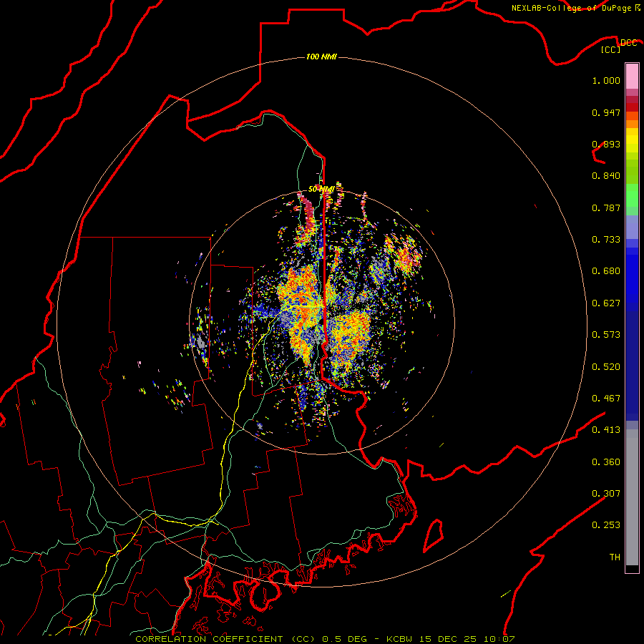Screen dimensions: 644x644
Task: Click the 0.680 color scale value
Action: pos(606,271)
